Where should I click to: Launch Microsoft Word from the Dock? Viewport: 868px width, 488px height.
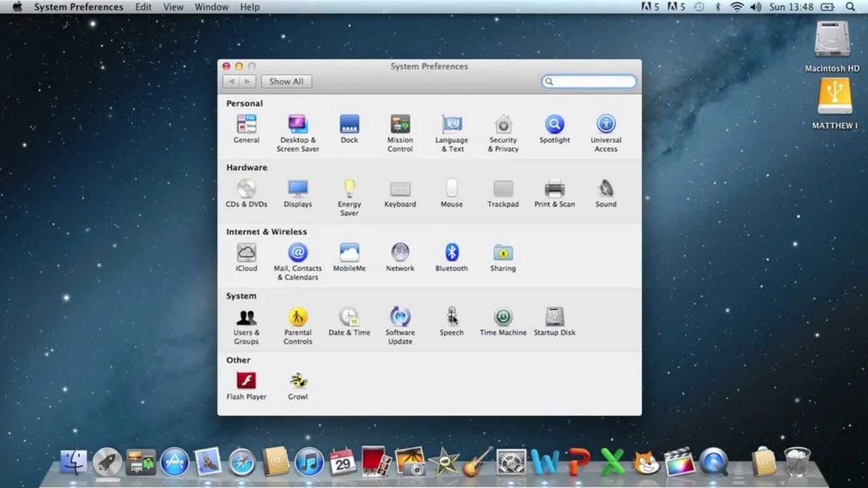tap(545, 462)
